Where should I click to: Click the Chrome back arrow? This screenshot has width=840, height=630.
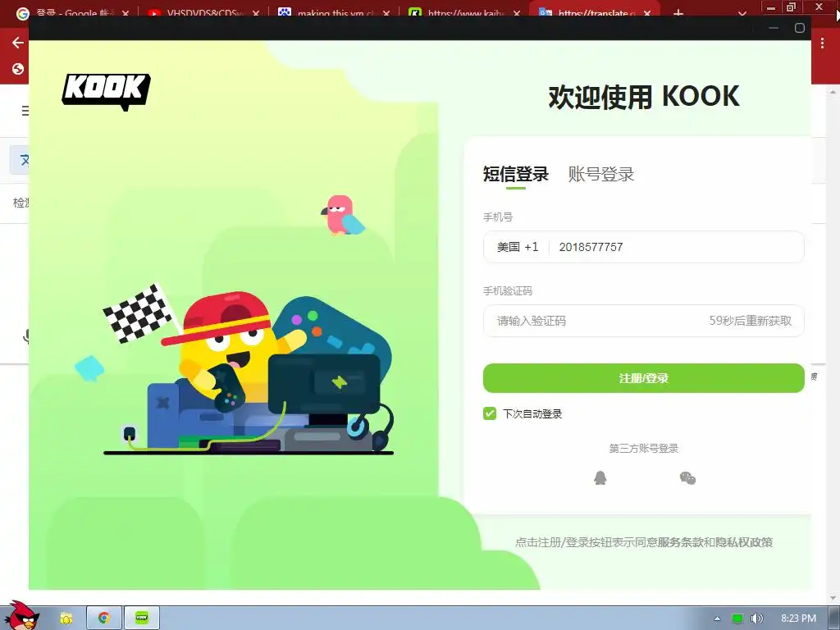(x=18, y=43)
